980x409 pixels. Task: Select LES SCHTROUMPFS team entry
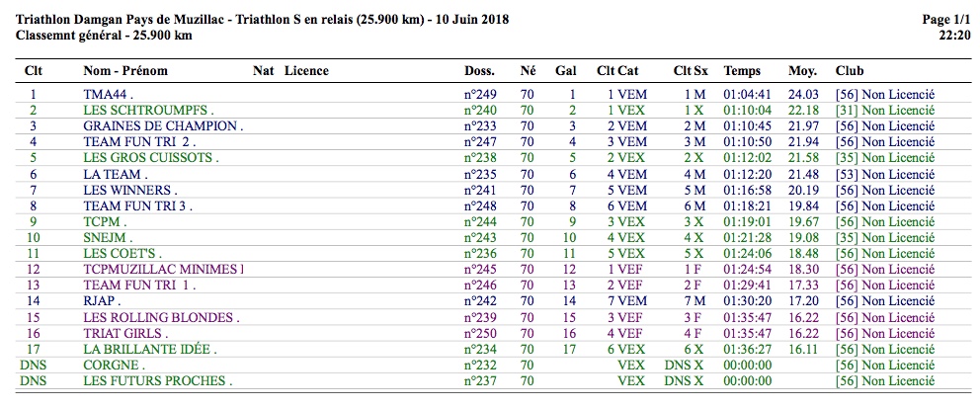pos(148,111)
